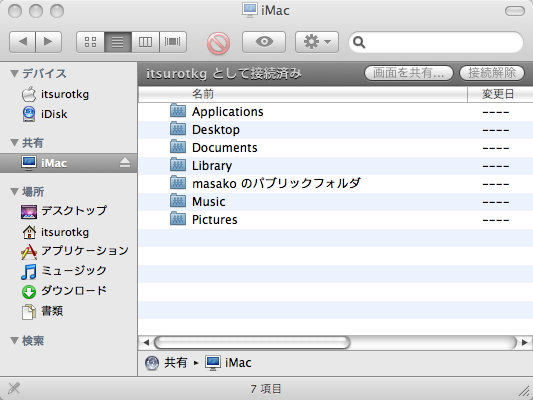
Task: Open ダウンロード in the sidebar
Action: tap(68, 291)
